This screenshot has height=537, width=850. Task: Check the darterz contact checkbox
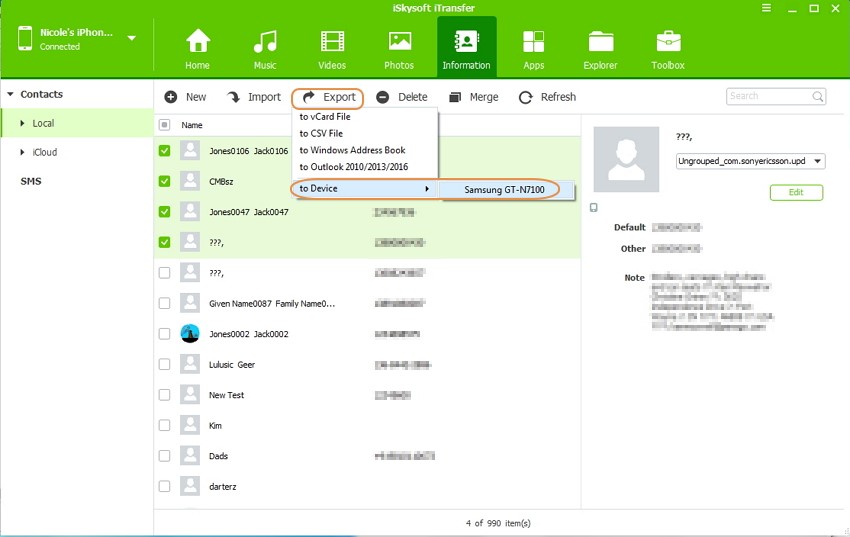[x=164, y=486]
